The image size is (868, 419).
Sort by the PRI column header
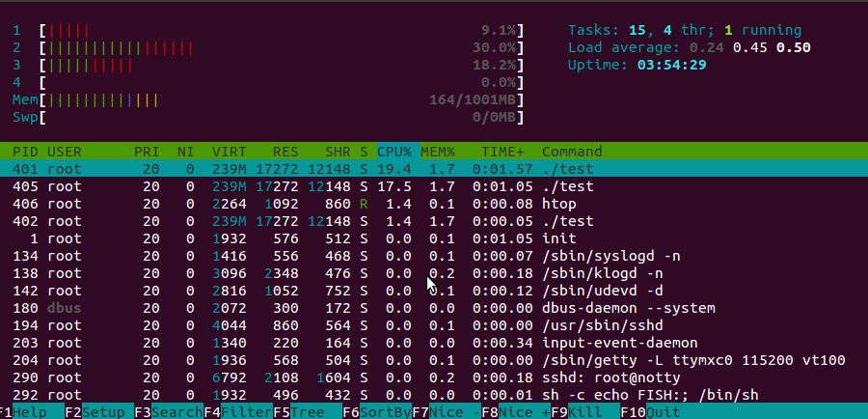tap(147, 152)
